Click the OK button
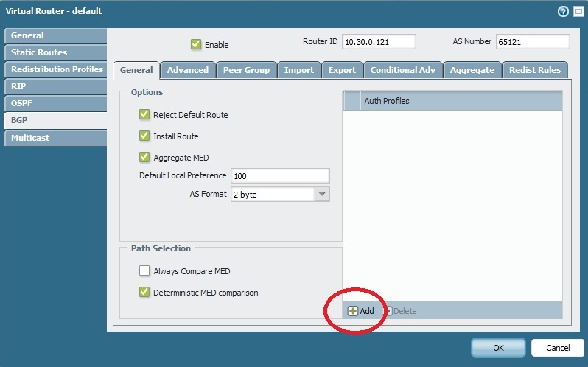 498,348
